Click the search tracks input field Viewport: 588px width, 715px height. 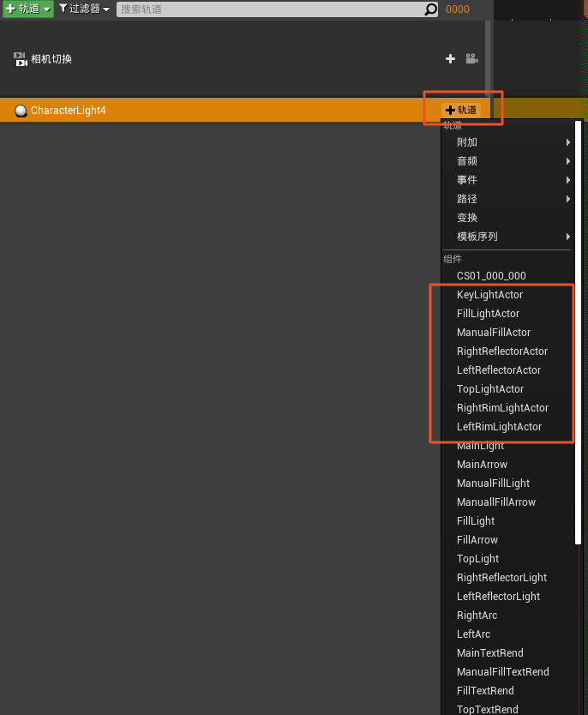click(270, 9)
